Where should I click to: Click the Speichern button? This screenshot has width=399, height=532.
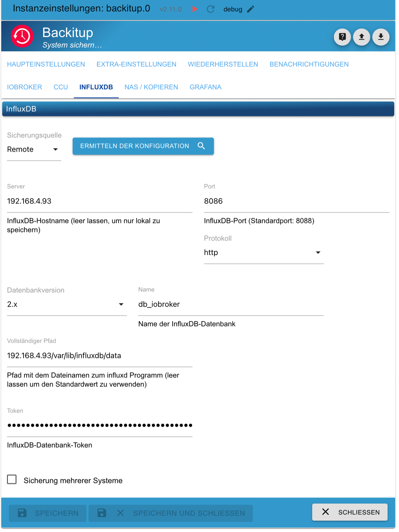48,513
